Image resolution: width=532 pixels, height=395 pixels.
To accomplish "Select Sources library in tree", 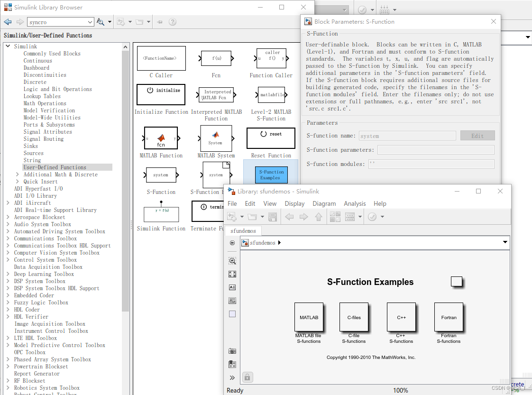I will [34, 153].
